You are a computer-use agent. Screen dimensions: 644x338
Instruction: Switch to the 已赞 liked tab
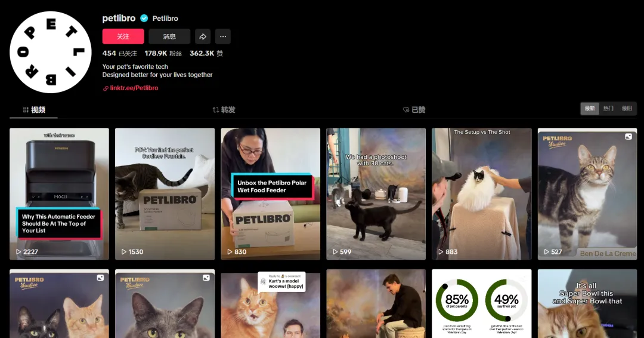[x=414, y=110]
